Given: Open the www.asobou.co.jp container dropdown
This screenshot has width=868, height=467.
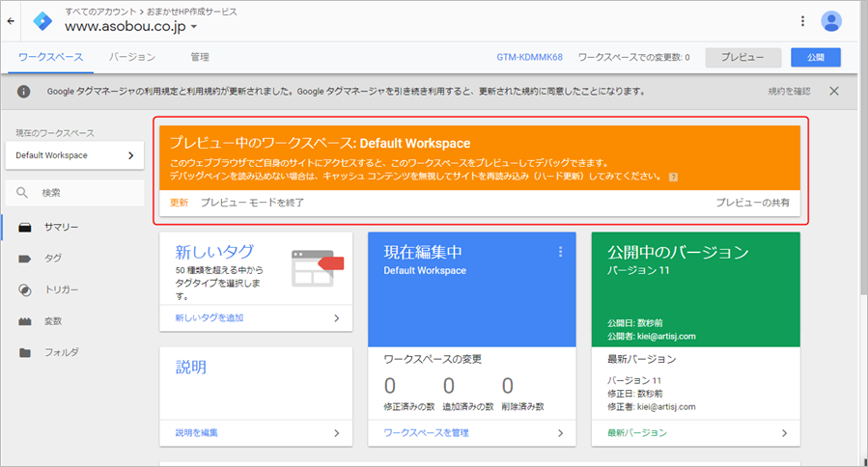Looking at the screenshot, I should (x=130, y=27).
